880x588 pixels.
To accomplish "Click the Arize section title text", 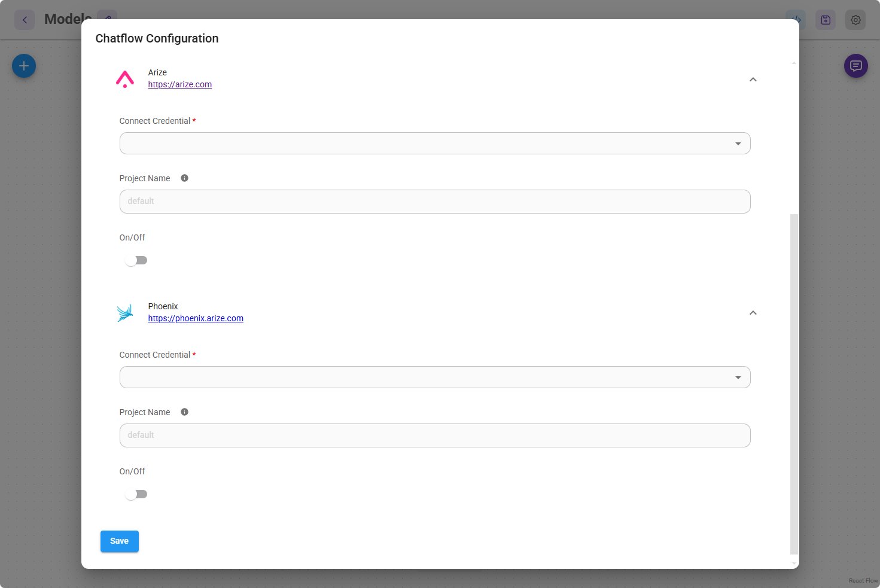I will point(157,72).
